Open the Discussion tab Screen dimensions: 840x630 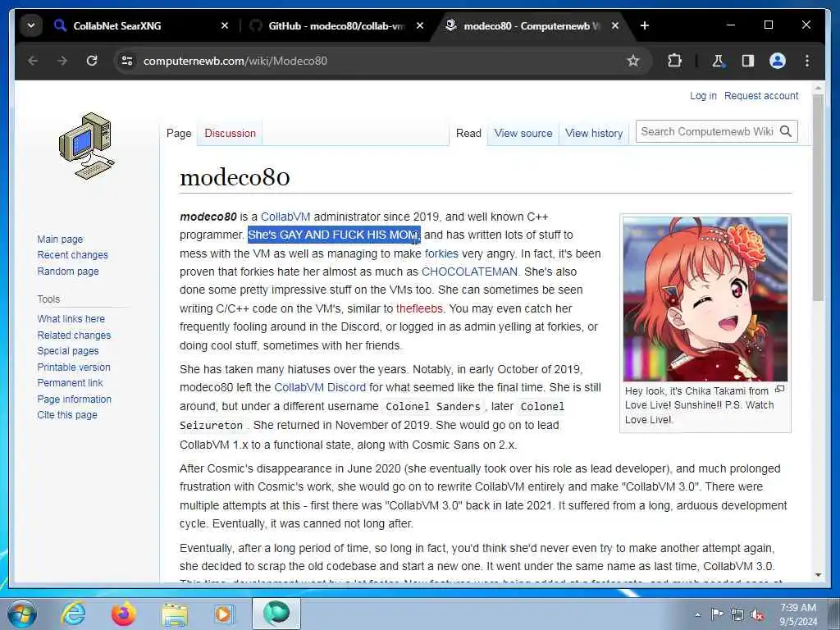[230, 134]
